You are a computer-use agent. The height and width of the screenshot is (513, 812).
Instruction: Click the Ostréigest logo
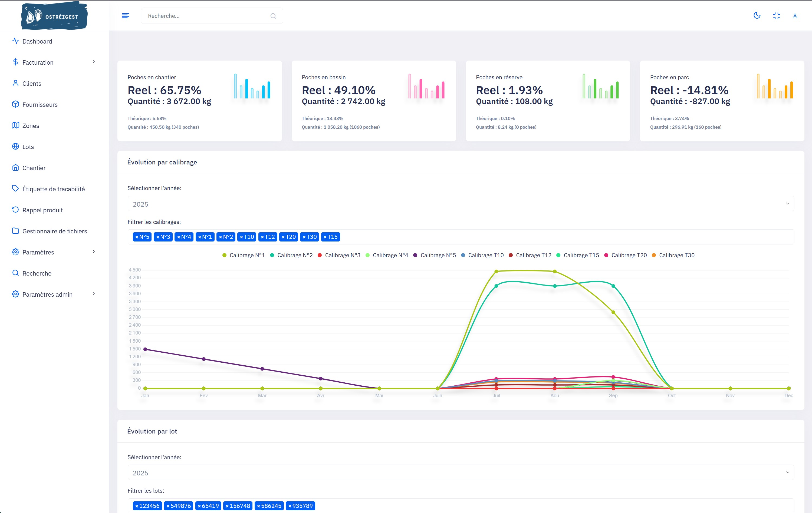54,16
